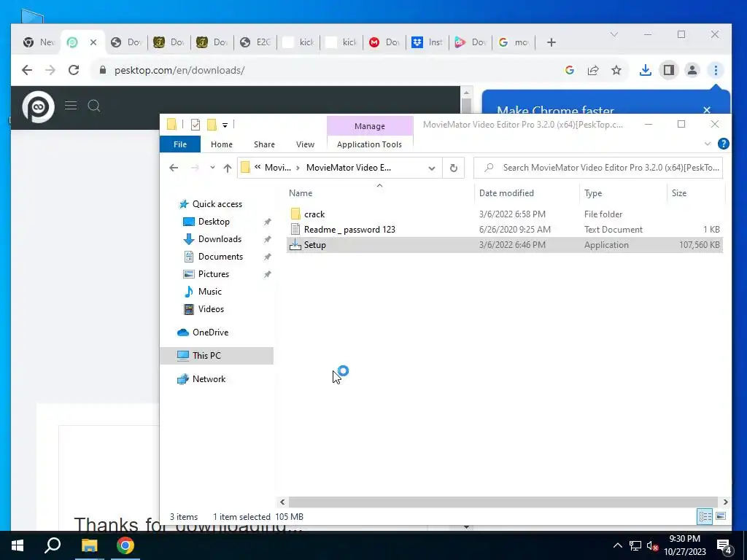747x560 pixels.
Task: Go back in File Explorer
Action: 174,168
